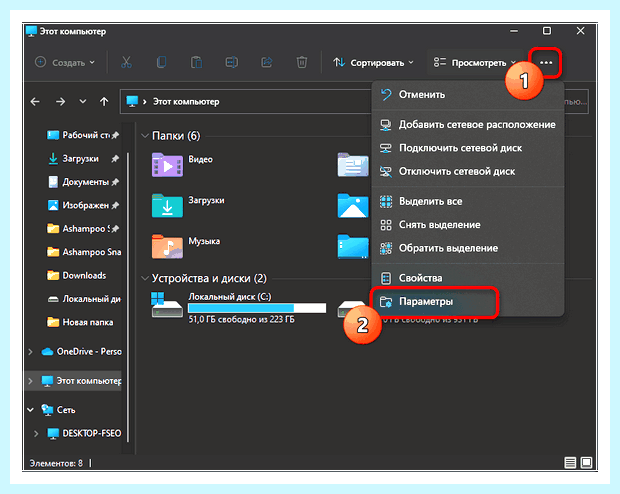Open the Сортировать dropdown
The height and width of the screenshot is (494, 620).
click(374, 62)
